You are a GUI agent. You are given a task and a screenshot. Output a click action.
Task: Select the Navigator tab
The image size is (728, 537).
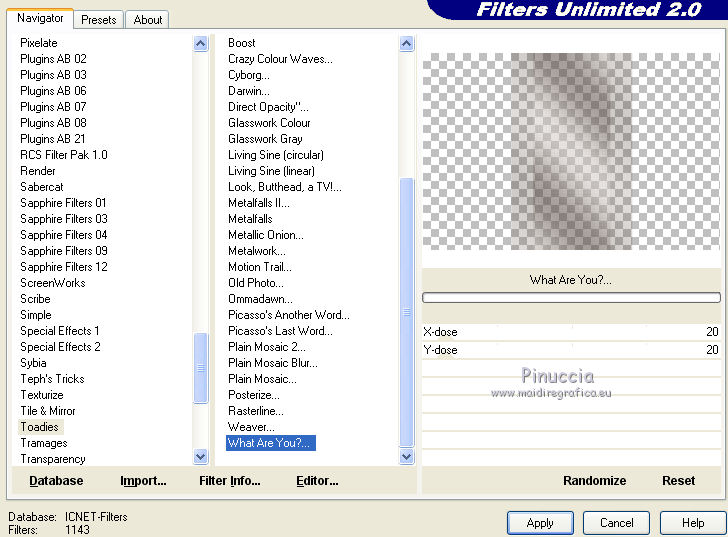tap(40, 18)
